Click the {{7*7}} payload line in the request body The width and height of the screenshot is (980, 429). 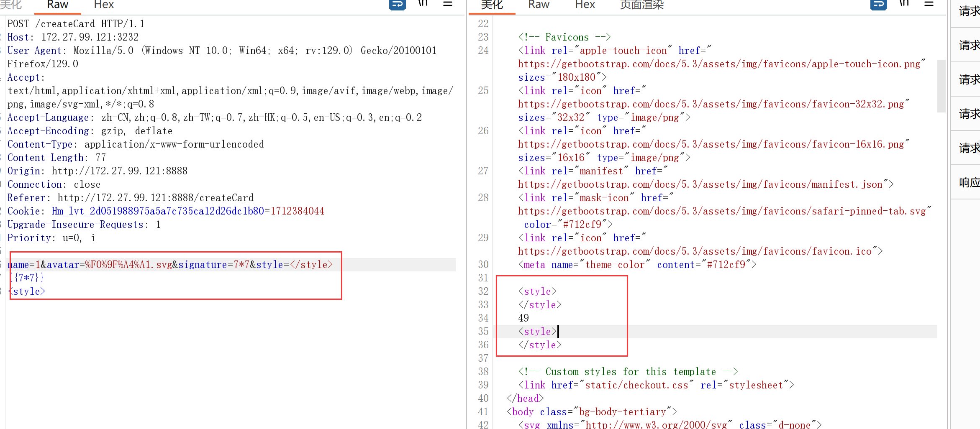[26, 278]
